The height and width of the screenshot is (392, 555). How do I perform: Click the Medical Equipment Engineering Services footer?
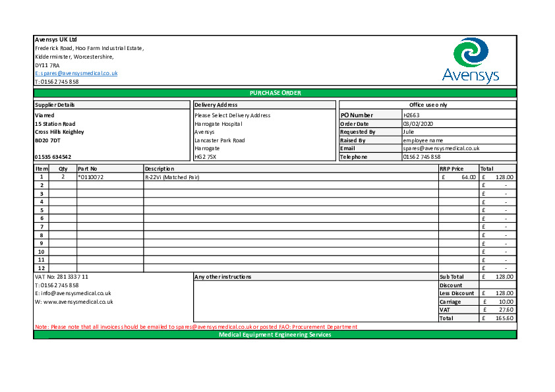(275, 335)
